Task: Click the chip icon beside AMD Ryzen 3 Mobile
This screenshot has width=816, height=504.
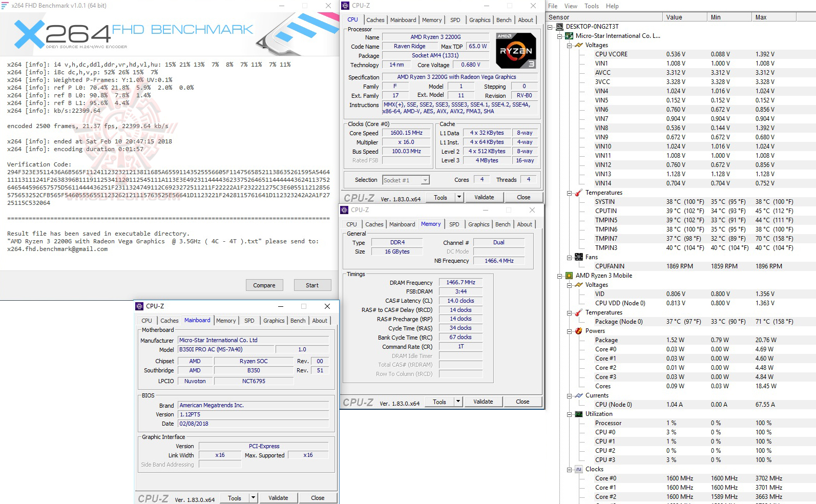Action: coord(569,276)
